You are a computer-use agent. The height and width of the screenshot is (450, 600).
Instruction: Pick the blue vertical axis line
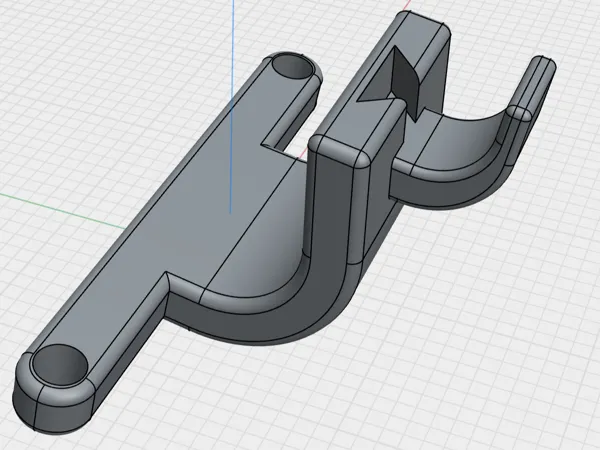pos(232,106)
